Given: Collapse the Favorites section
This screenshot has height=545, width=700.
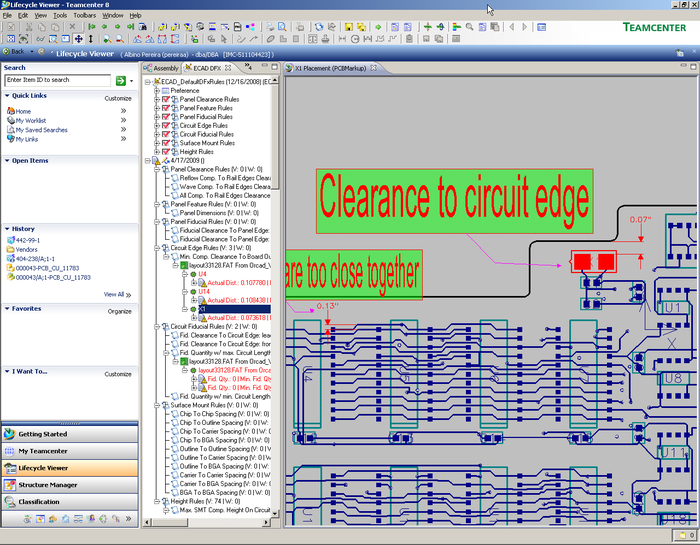Looking at the screenshot, I should click(7, 308).
